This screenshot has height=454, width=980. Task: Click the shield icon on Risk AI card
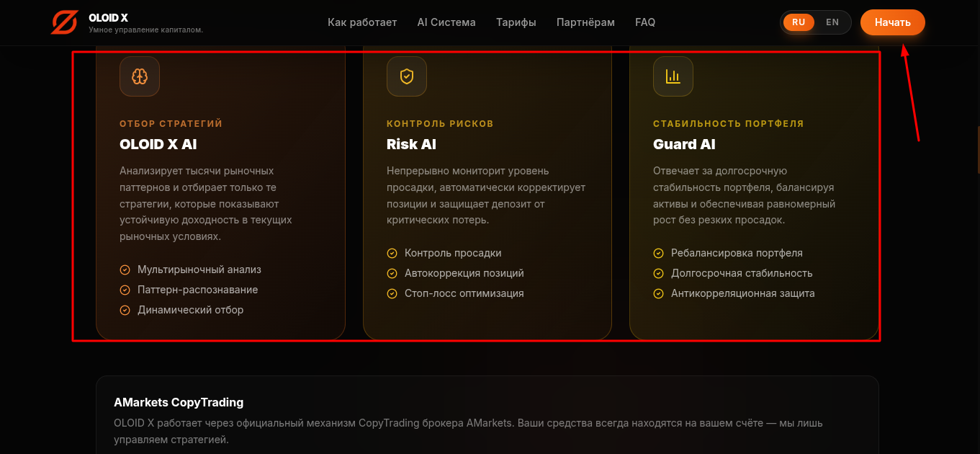click(x=407, y=76)
